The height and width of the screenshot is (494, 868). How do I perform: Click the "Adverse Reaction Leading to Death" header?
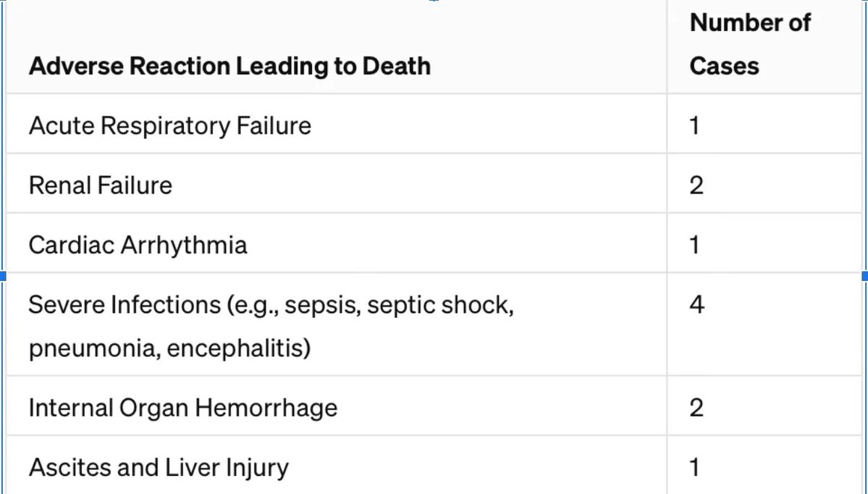tap(229, 67)
